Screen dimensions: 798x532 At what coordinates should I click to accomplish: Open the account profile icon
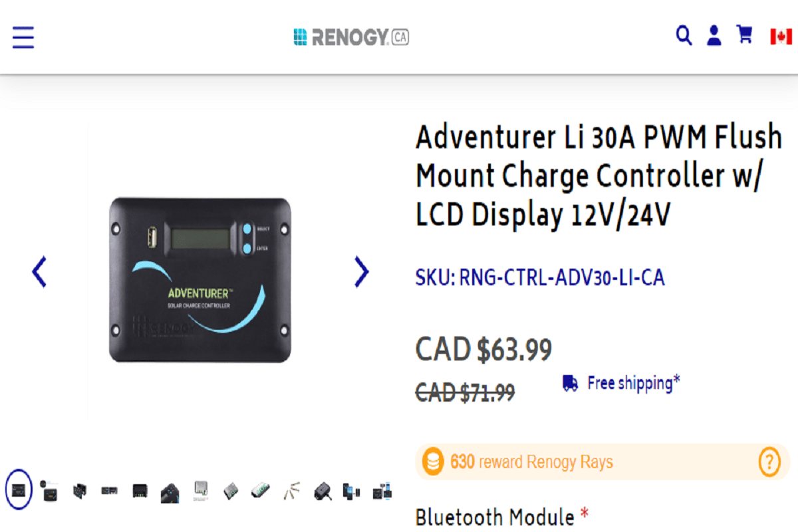[714, 37]
